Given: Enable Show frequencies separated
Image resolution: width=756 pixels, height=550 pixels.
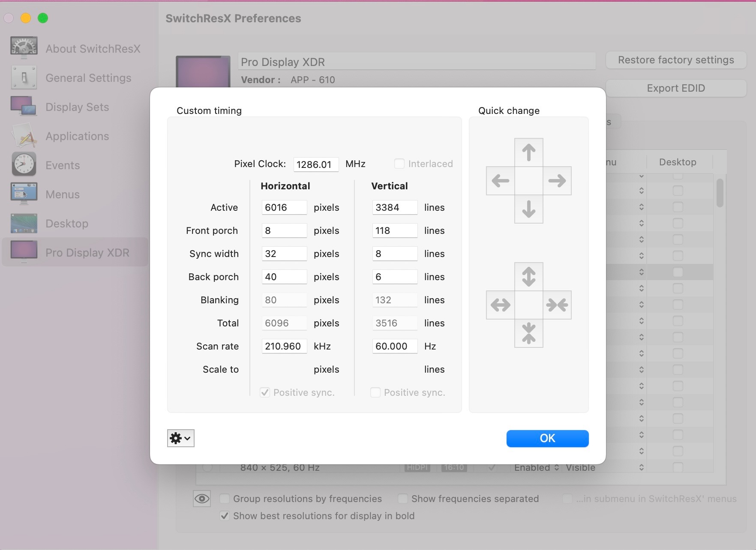Looking at the screenshot, I should pos(402,499).
